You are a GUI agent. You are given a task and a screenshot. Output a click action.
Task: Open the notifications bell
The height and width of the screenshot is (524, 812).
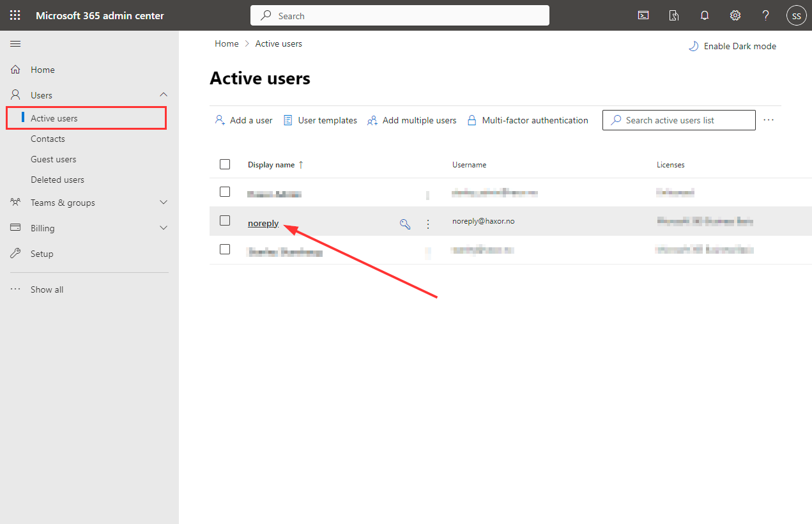click(705, 15)
